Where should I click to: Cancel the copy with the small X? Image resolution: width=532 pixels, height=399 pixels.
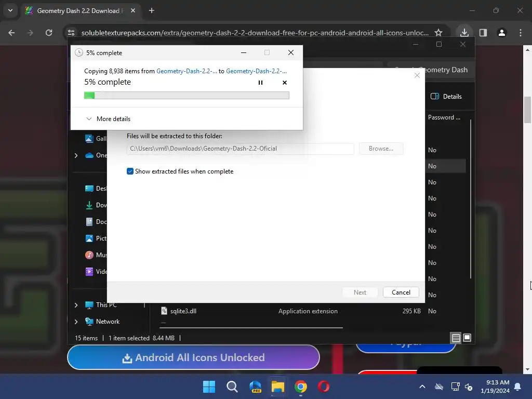coord(285,83)
